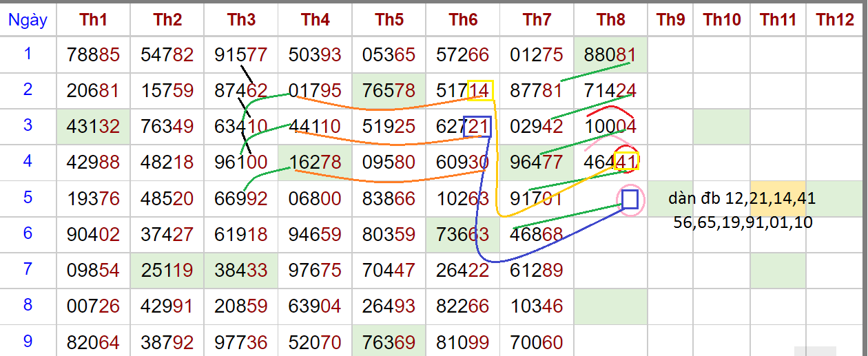
Task: Click cell value 51714
Action: coord(463,90)
